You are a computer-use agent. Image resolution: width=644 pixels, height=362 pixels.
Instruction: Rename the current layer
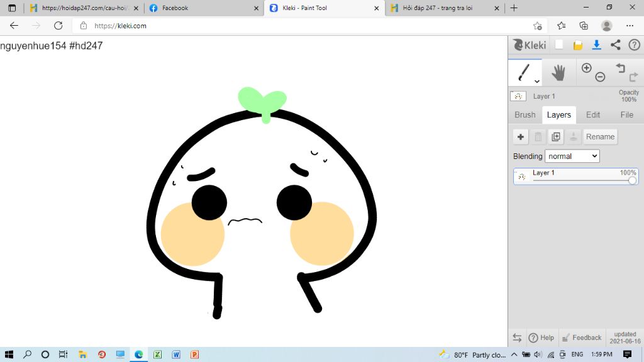tap(600, 136)
